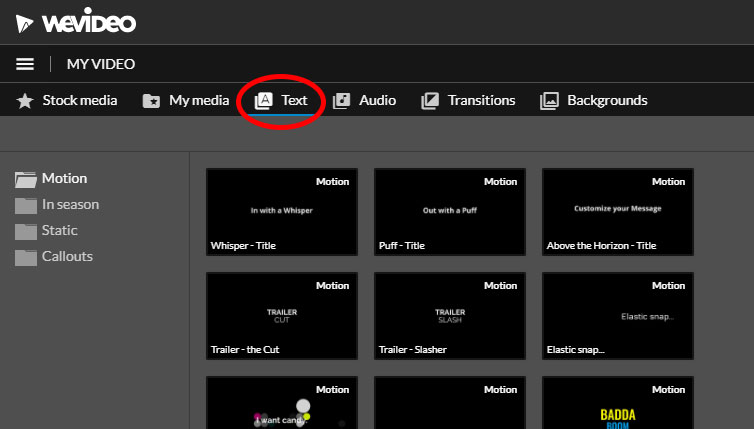Click the Transitions tab icon
Viewport: 754px width, 429px height.
click(x=430, y=101)
